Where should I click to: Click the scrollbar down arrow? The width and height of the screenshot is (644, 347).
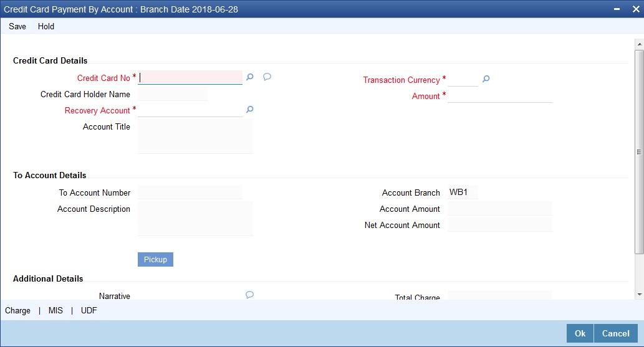tap(639, 295)
